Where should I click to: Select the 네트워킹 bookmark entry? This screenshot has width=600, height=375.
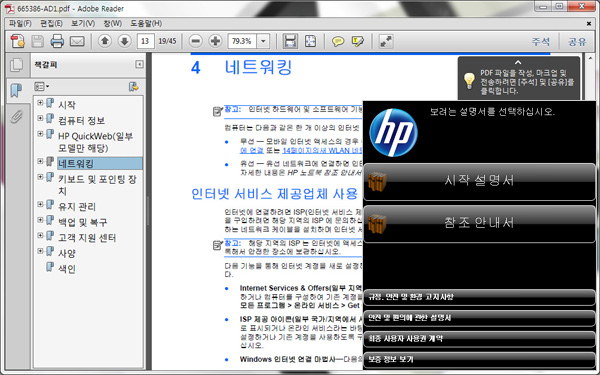coord(99,163)
